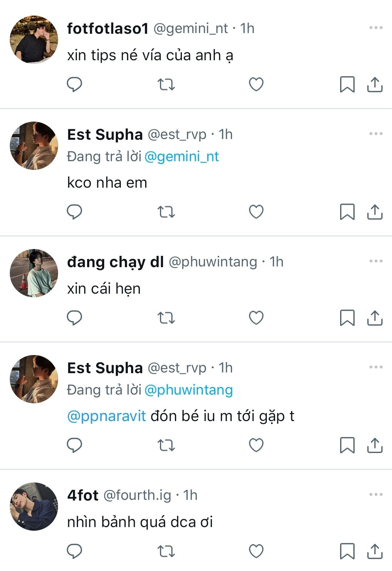Bookmark Est Supha's reply to @phuwintang
Screen dimensions: 392x571
click(347, 445)
